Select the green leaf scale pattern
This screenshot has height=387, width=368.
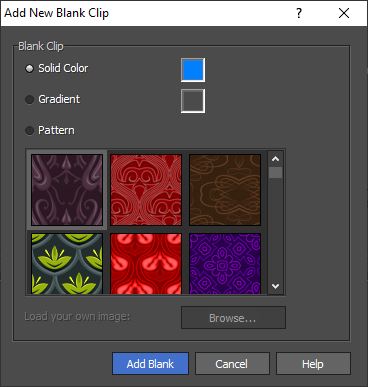[67, 264]
